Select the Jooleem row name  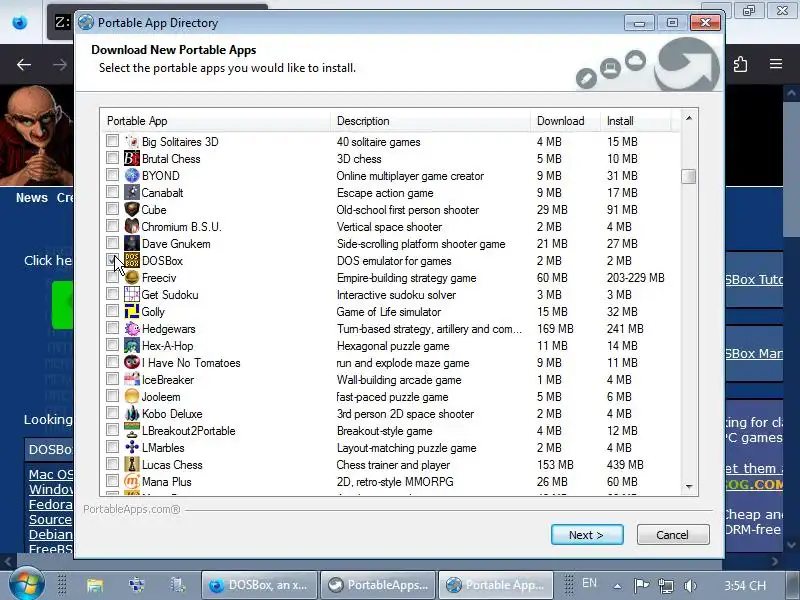coord(161,397)
